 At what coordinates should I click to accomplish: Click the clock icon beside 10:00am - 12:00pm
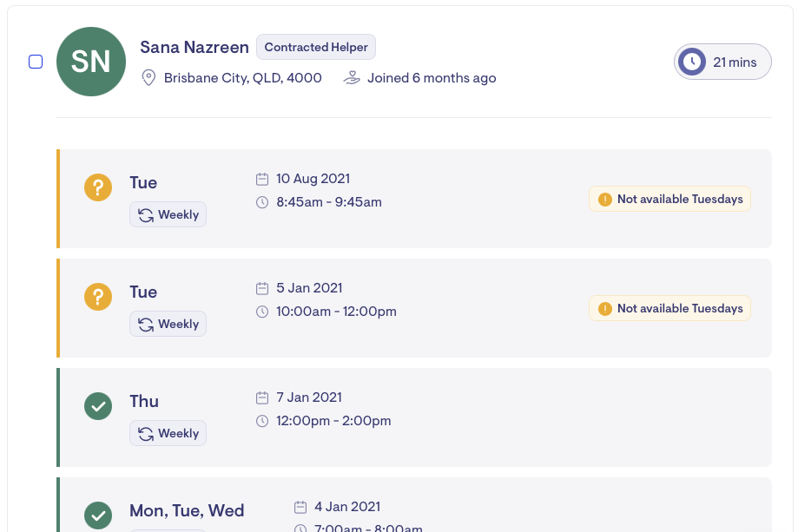(x=262, y=312)
